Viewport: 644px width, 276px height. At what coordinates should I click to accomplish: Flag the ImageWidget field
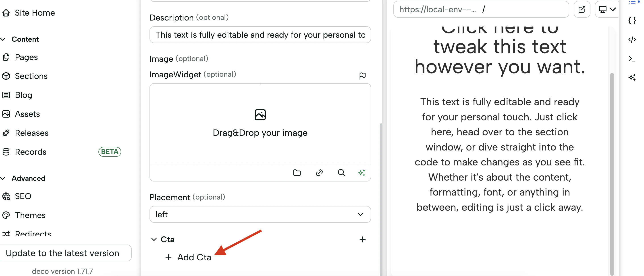362,76
